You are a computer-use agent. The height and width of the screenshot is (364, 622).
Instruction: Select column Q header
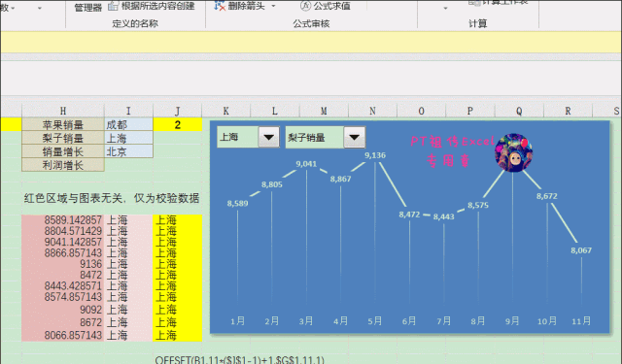tap(519, 111)
